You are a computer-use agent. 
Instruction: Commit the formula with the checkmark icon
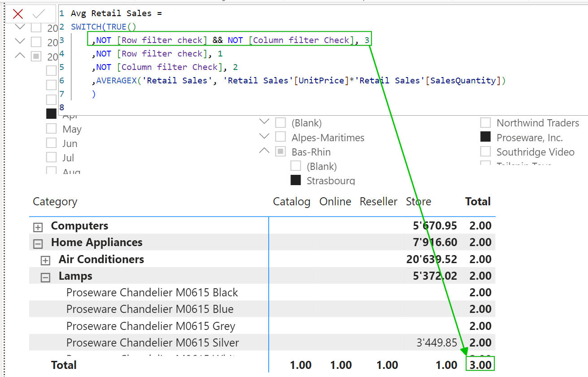(39, 14)
